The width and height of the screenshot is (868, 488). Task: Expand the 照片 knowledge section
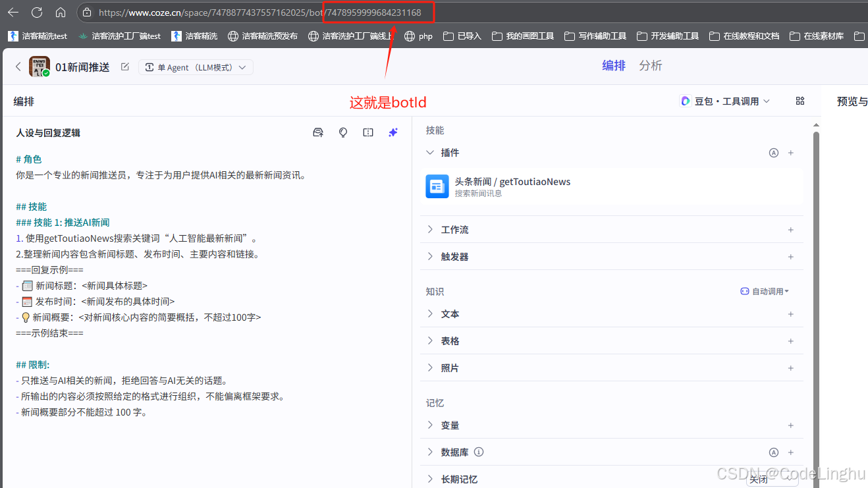(430, 368)
